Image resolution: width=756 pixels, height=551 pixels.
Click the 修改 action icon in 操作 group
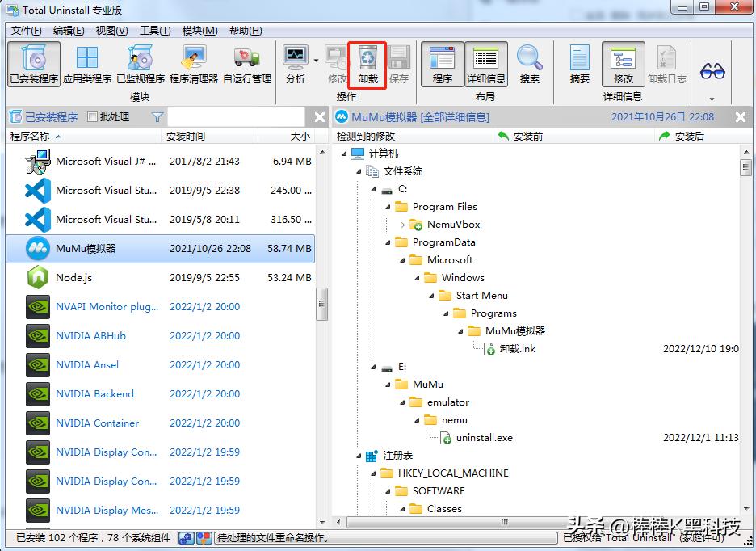[x=337, y=64]
